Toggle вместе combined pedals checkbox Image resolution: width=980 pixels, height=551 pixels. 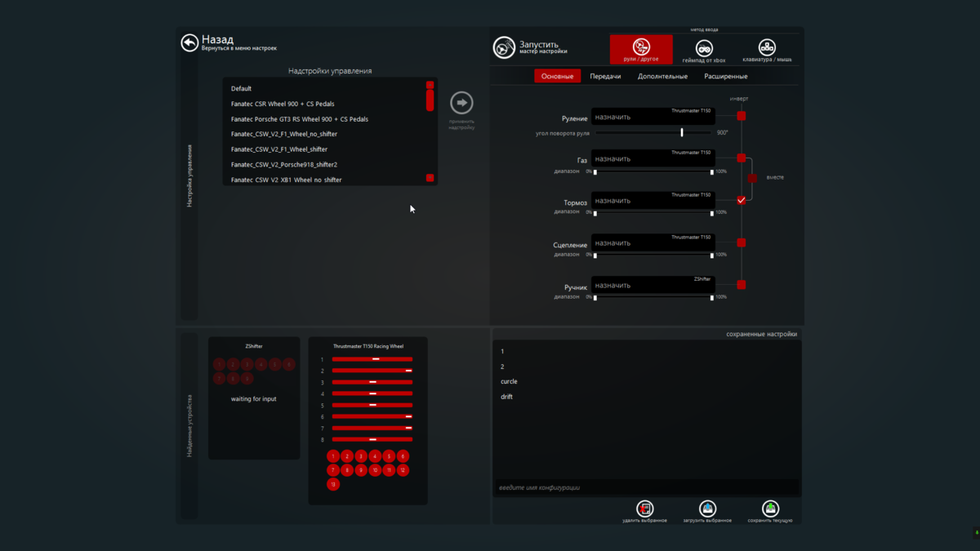coord(753,178)
